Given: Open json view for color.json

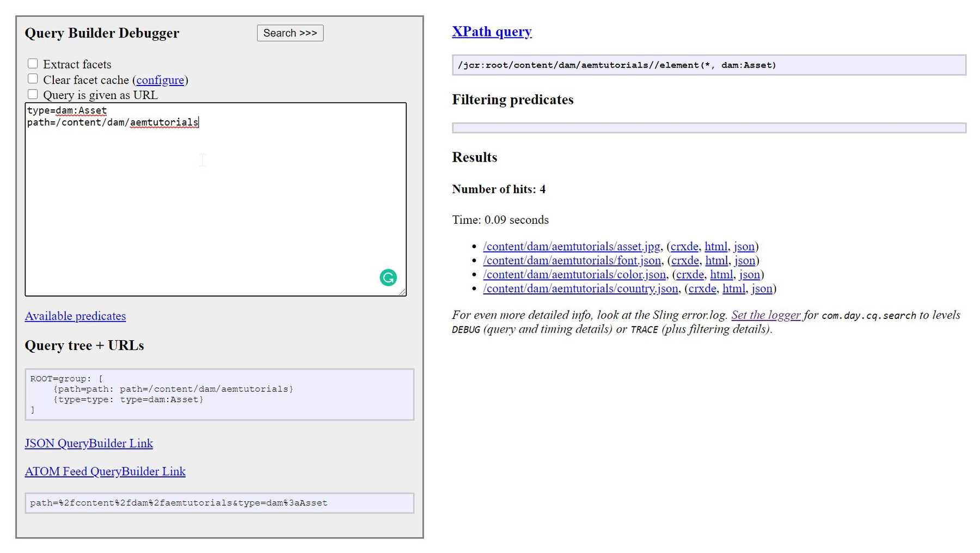Looking at the screenshot, I should 750,274.
